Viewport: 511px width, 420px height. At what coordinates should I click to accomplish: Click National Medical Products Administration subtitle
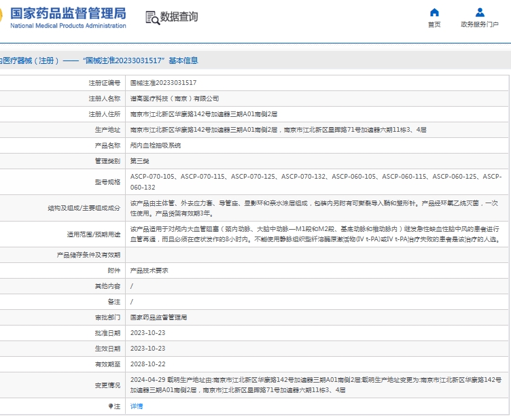click(x=68, y=26)
